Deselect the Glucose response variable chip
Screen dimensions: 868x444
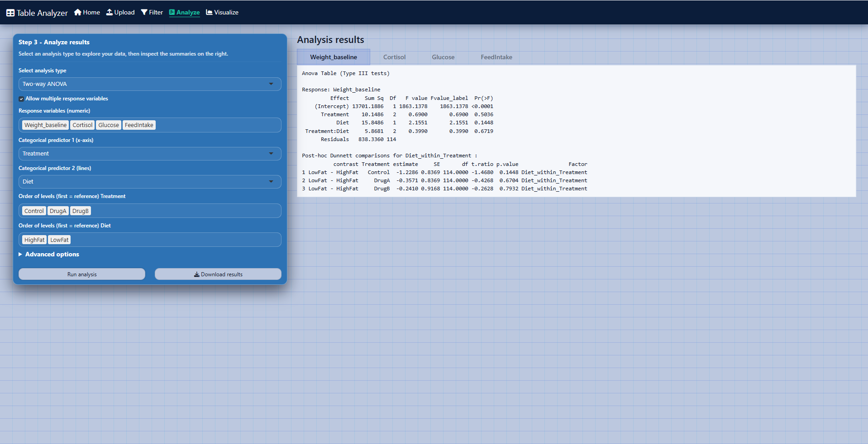click(109, 125)
